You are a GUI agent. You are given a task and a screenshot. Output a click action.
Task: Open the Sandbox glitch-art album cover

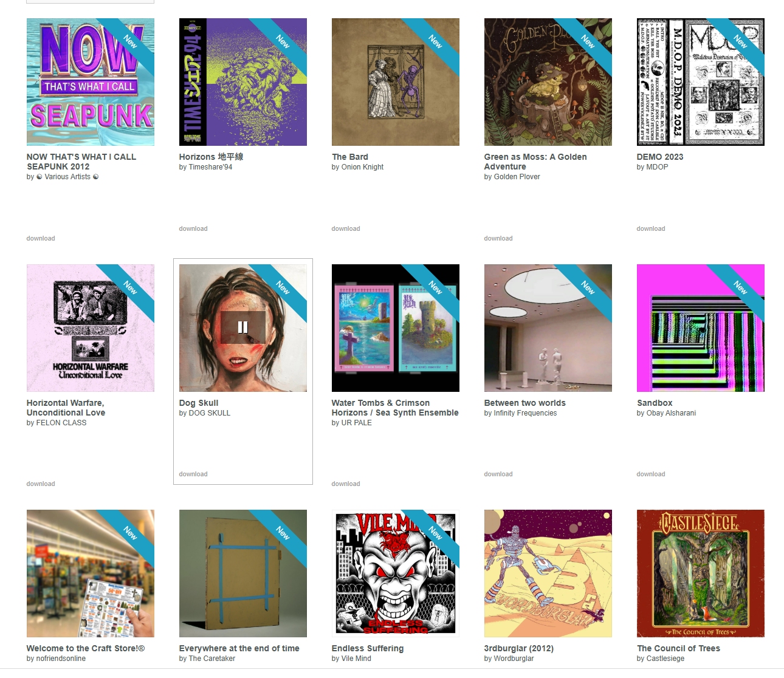(701, 328)
